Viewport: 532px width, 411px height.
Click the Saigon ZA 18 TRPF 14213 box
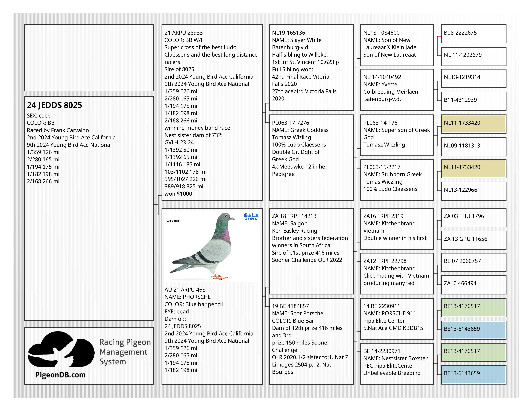[x=311, y=251]
